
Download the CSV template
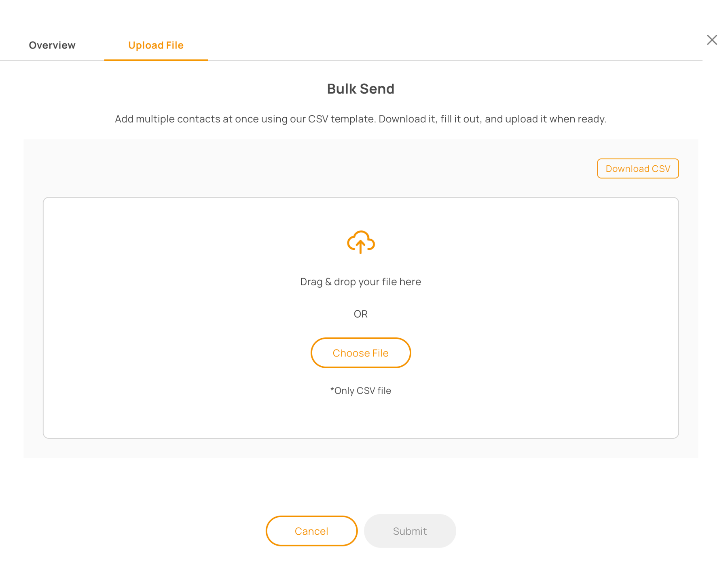click(638, 169)
